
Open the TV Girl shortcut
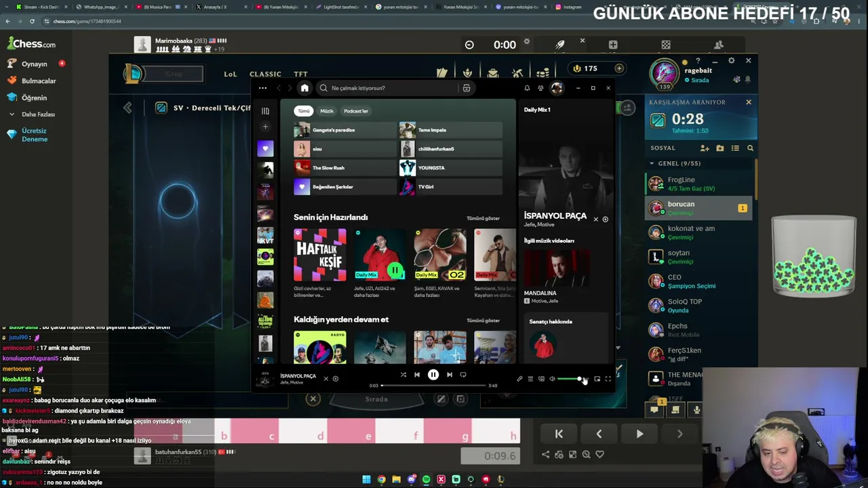click(450, 187)
